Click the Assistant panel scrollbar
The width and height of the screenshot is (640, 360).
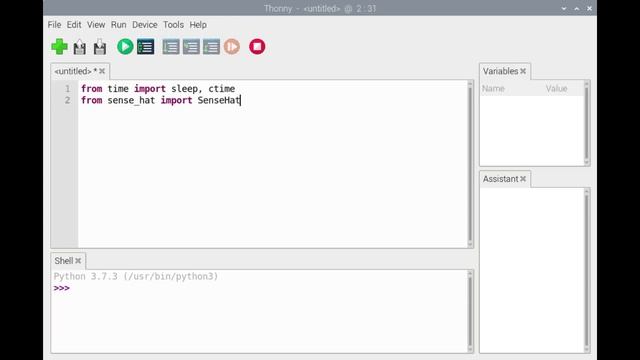click(x=587, y=271)
